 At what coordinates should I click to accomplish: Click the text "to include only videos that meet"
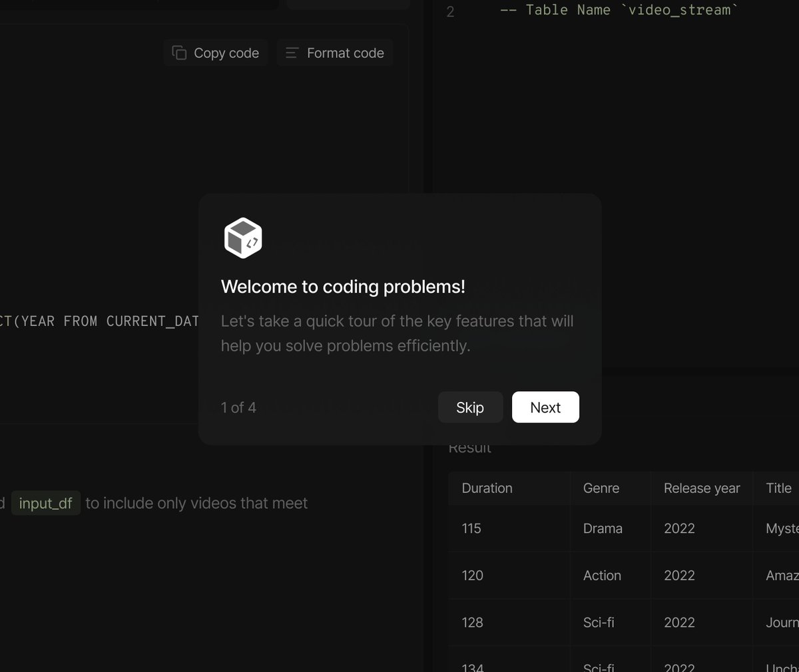pos(196,503)
